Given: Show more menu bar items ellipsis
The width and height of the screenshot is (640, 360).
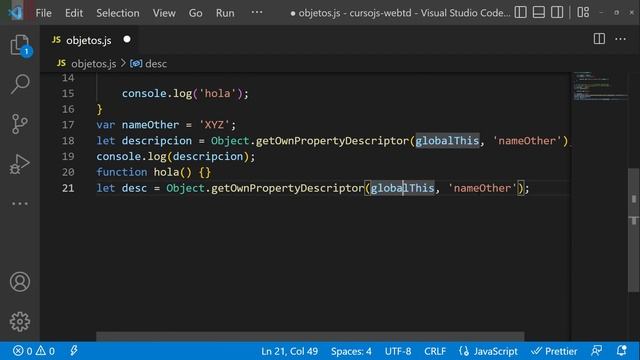Looking at the screenshot, I should click(257, 13).
